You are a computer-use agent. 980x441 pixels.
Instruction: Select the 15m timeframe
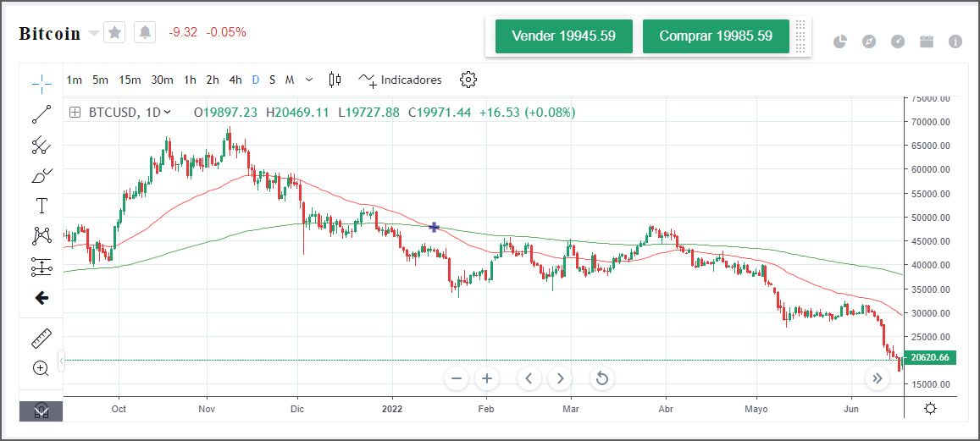130,80
